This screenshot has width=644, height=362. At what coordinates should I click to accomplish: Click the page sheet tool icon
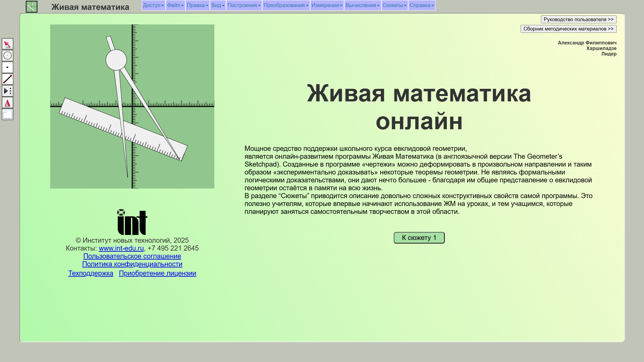click(8, 115)
